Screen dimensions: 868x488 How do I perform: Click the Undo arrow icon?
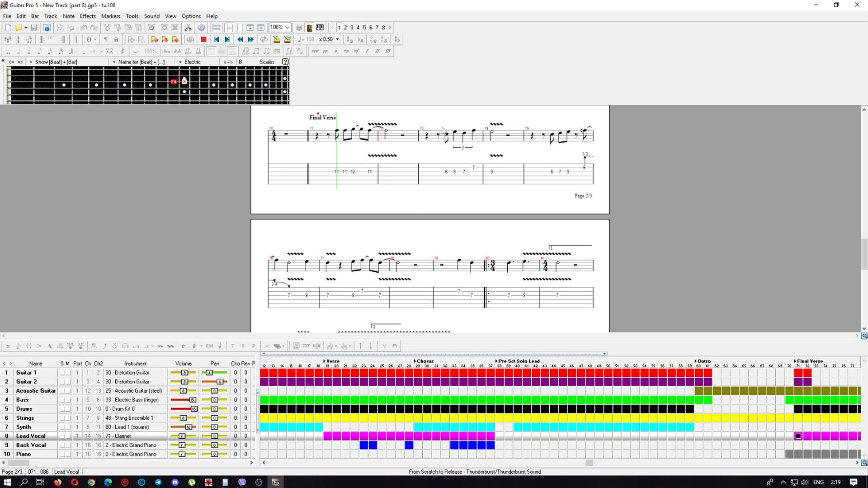(84, 28)
